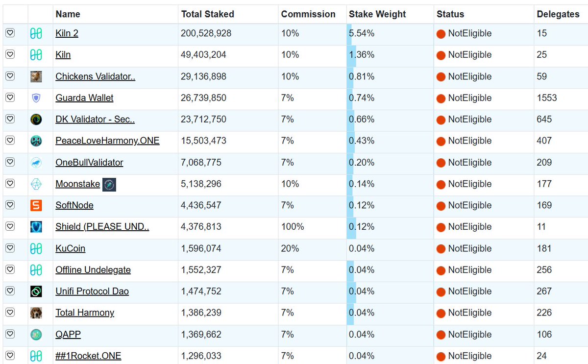Toggle favorite heart for Guarda Wallet

click(10, 98)
